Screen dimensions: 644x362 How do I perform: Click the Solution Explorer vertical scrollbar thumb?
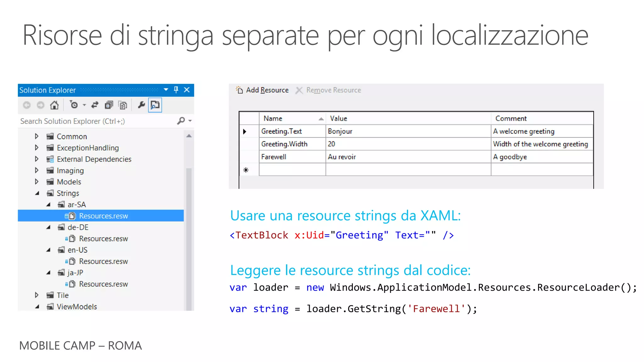[189, 239]
